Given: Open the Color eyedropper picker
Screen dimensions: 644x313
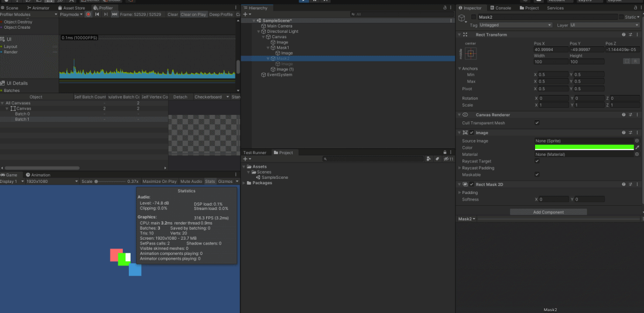Looking at the screenshot, I should [637, 148].
